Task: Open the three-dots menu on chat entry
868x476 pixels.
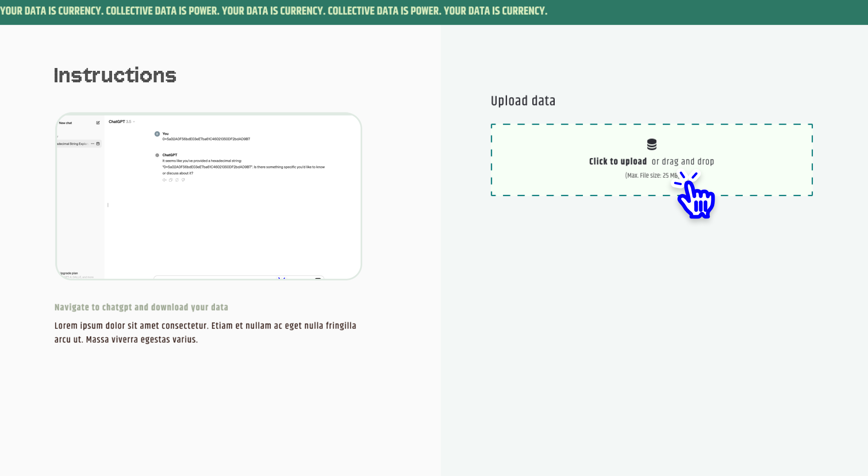Action: tap(93, 143)
